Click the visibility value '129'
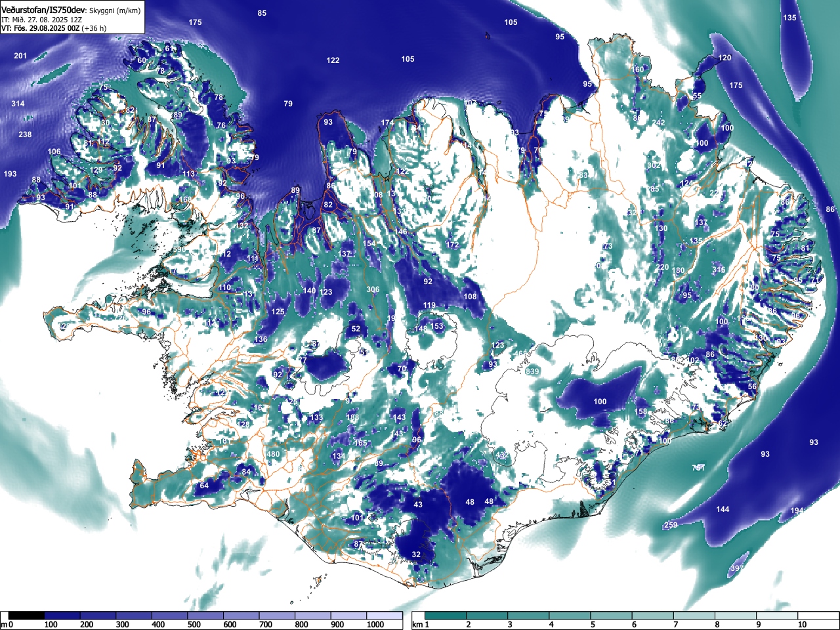840x630 pixels. (x=96, y=171)
